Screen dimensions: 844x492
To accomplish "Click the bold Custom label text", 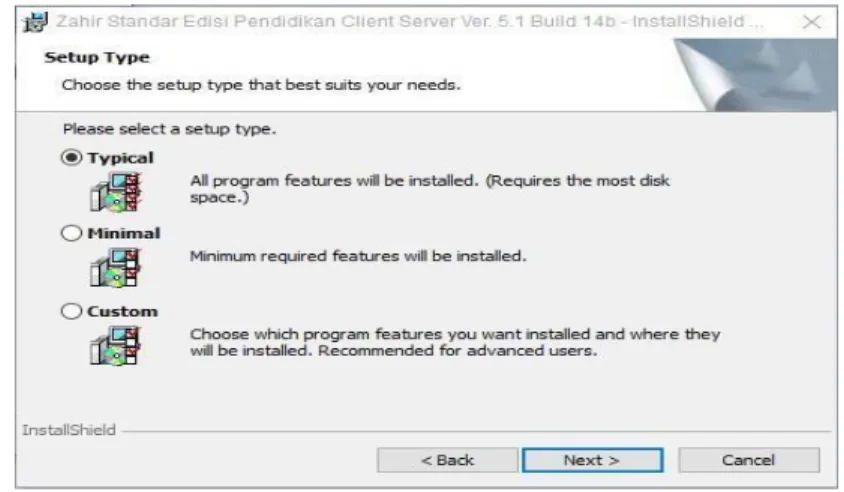I will (123, 311).
